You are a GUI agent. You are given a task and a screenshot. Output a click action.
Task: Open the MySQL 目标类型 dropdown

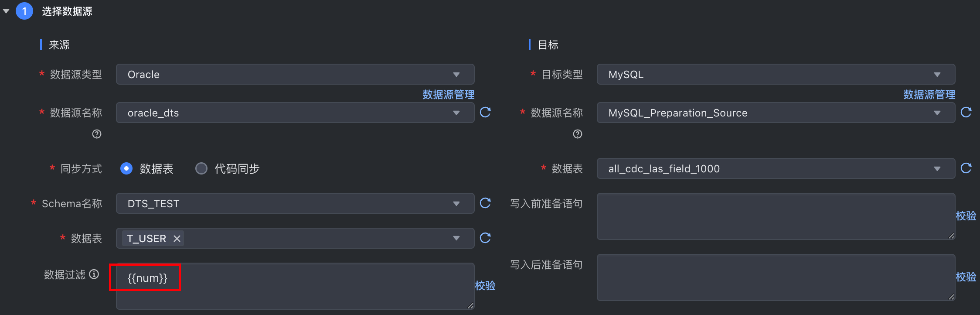point(776,74)
